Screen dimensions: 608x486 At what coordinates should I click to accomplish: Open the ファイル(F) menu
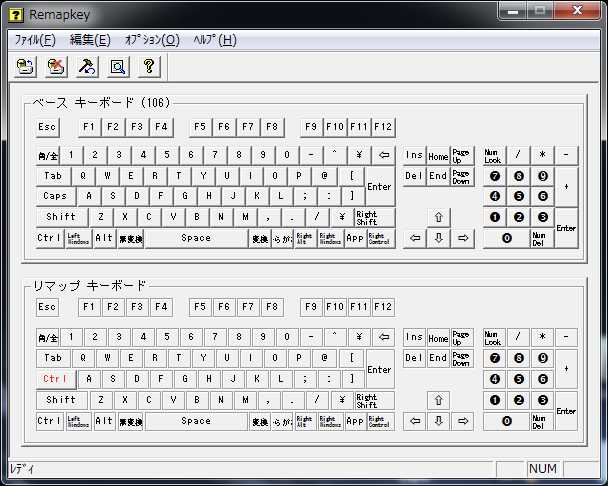point(35,40)
